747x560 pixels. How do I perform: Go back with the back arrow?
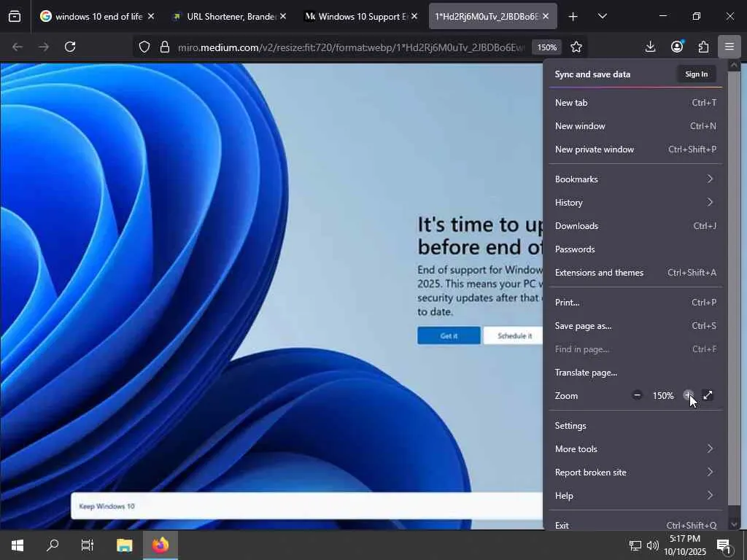pos(18,47)
